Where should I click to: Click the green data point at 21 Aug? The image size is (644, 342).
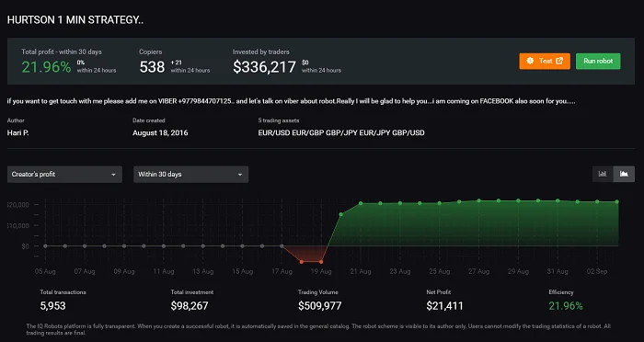pyautogui.click(x=361, y=203)
